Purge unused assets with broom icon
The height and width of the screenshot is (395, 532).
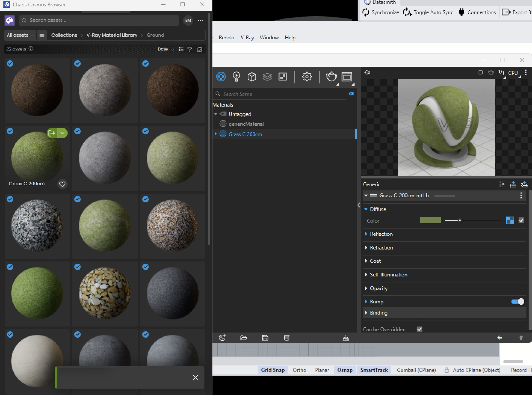(x=346, y=338)
